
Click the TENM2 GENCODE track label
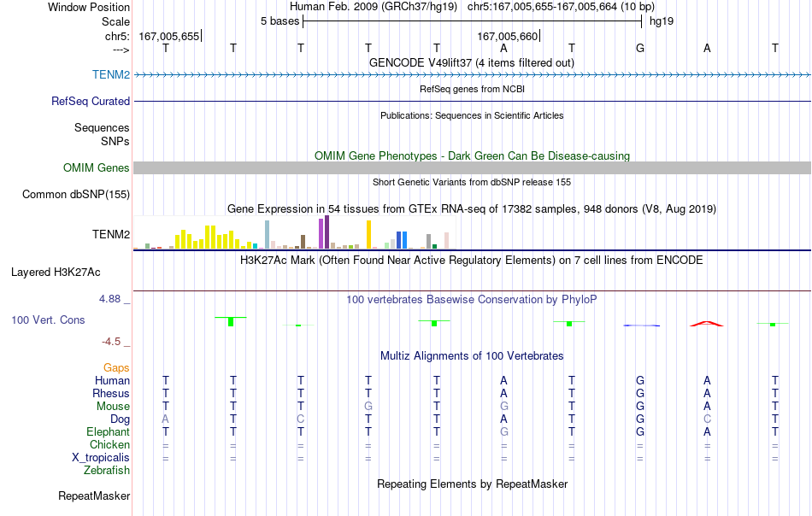click(x=111, y=74)
